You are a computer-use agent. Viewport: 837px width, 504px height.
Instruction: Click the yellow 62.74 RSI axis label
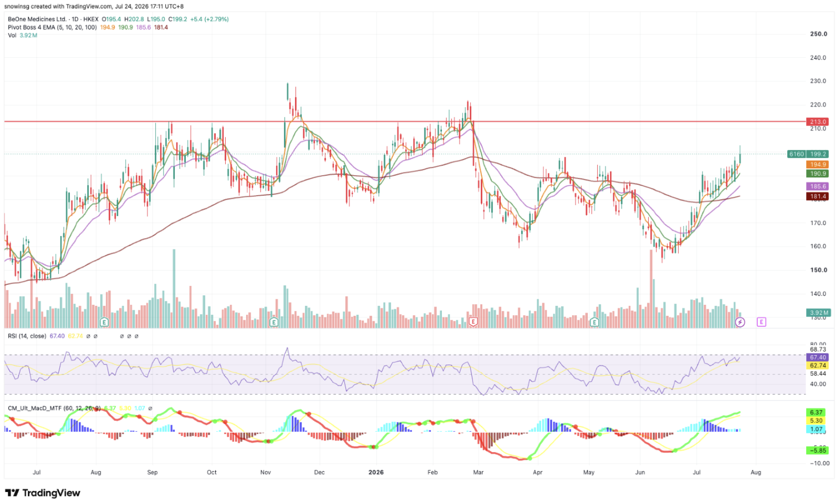point(818,366)
